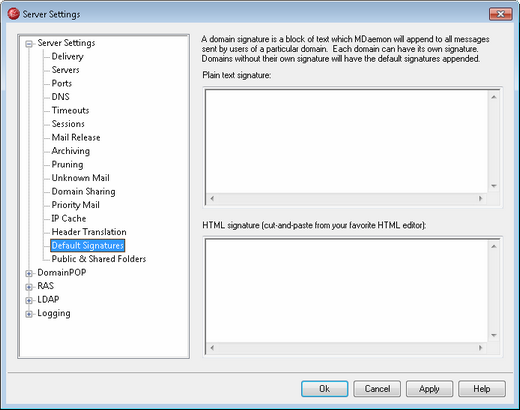
Task: Click inside the HTML signature box
Action: click(347, 291)
